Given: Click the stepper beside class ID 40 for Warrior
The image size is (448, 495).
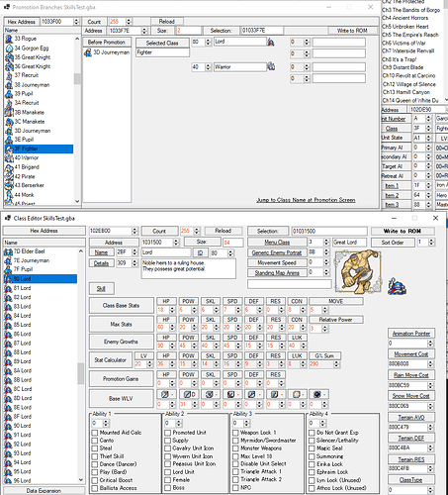Looking at the screenshot, I should click(x=208, y=67).
